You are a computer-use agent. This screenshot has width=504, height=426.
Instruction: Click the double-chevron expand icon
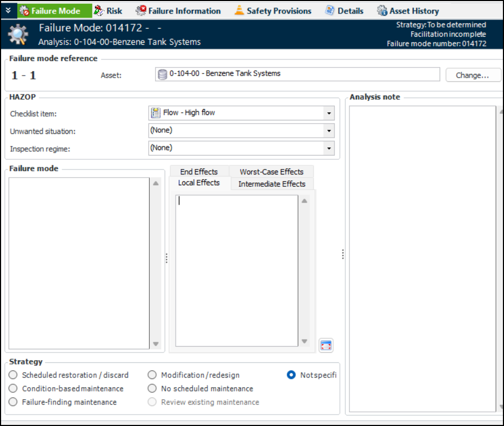pyautogui.click(x=8, y=11)
